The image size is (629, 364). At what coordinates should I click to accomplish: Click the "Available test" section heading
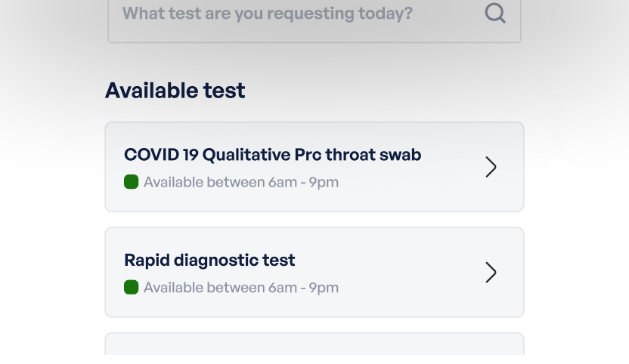(175, 91)
